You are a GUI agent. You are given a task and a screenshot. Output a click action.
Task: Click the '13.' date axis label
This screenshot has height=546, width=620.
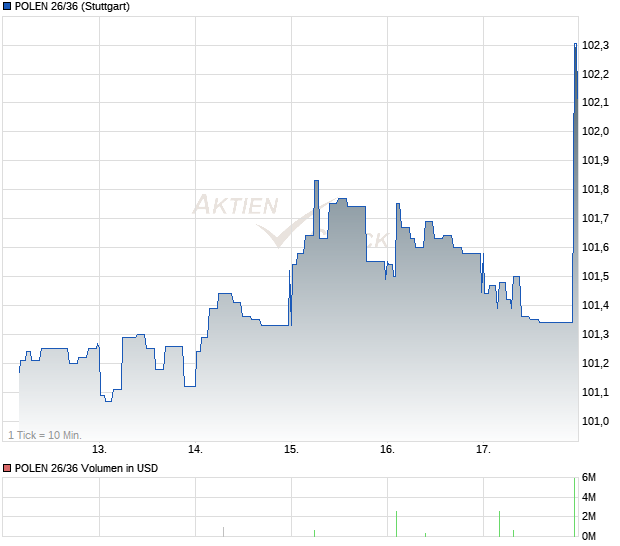tap(99, 450)
